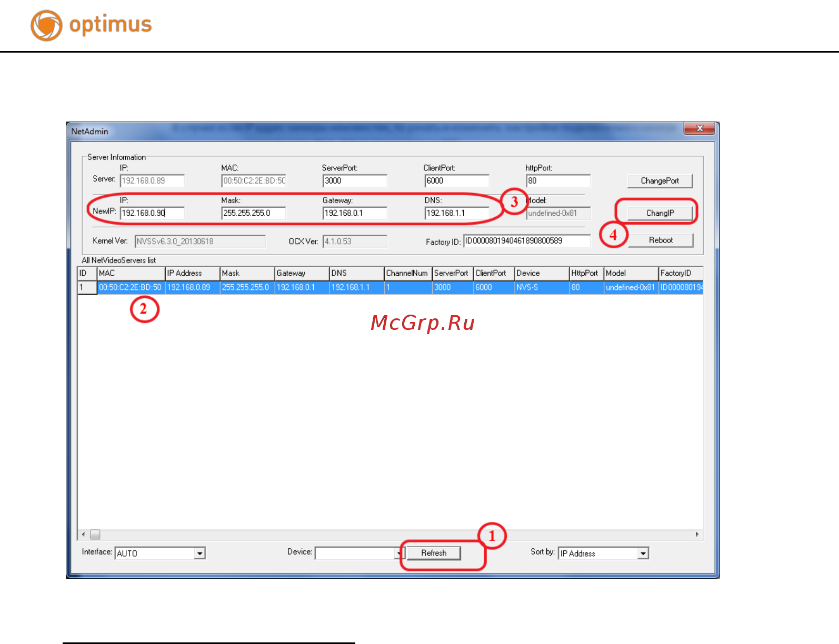Click ID cell 1 in server list
Image resolution: width=839 pixels, height=644 pixels.
[87, 287]
